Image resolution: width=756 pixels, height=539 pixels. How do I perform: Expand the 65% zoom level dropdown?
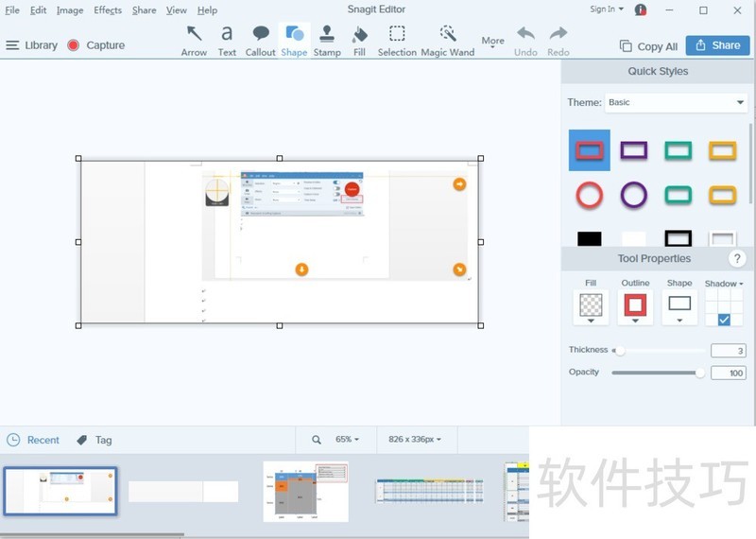point(347,440)
